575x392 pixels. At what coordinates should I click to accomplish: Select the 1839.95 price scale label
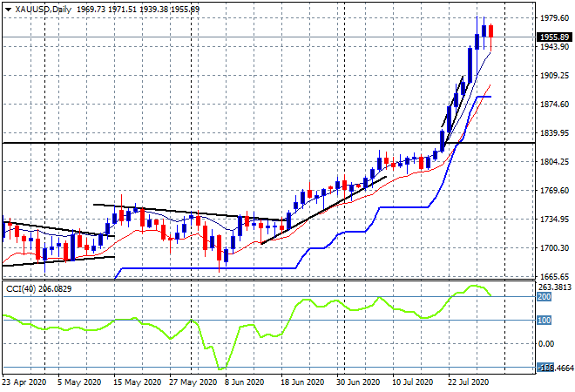554,132
